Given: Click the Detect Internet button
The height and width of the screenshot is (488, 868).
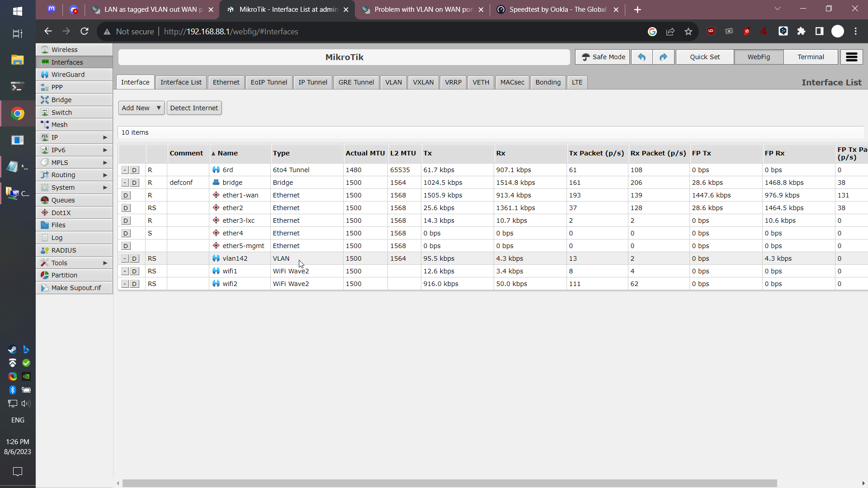Looking at the screenshot, I should coord(194,108).
